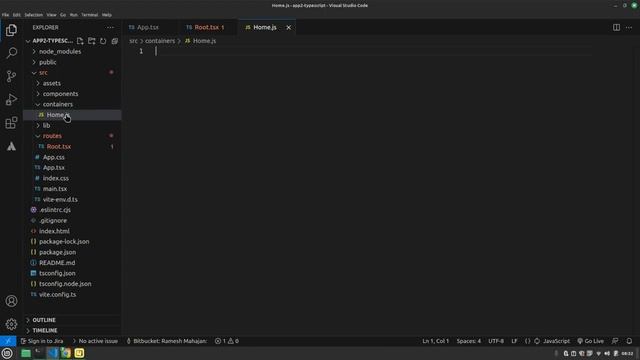This screenshot has height=360, width=640.
Task: Open the Selection menu
Action: pos(33,15)
